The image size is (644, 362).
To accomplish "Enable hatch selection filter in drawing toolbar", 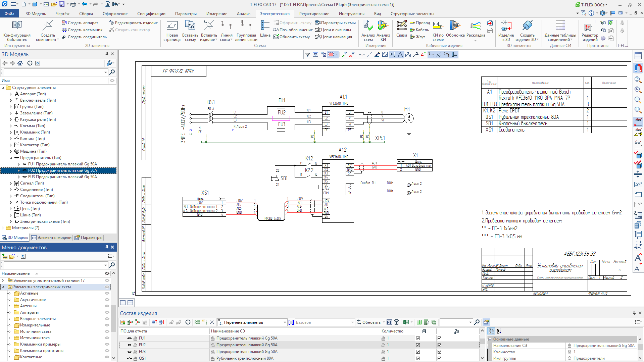I will point(385,54).
